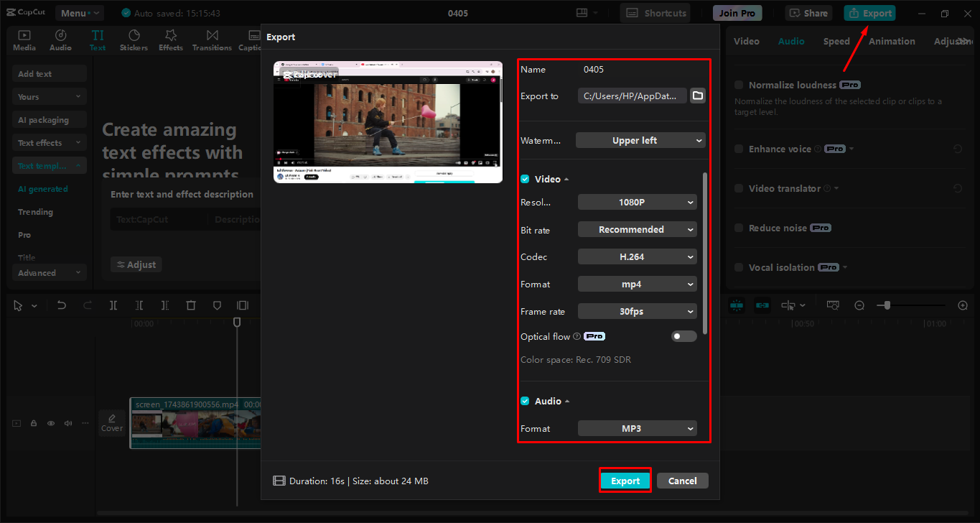Uncheck the Audio export checkbox

[x=525, y=400]
